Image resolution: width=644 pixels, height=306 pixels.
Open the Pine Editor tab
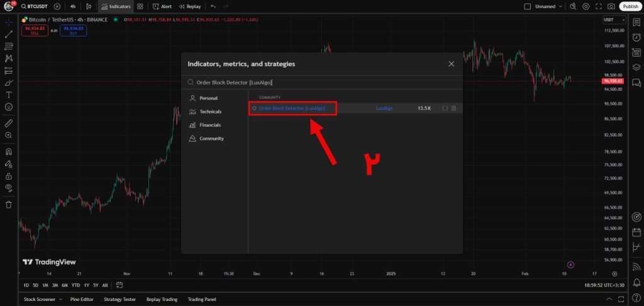click(x=82, y=300)
